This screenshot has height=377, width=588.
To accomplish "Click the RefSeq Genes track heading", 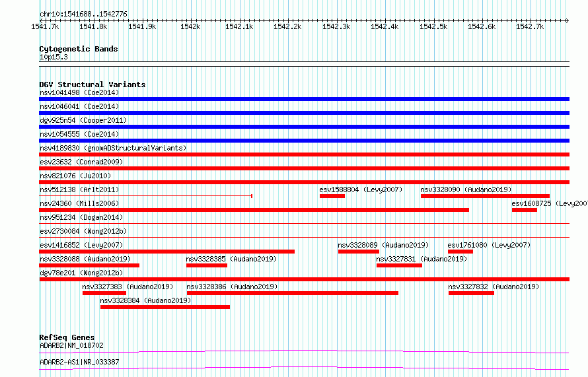I will 67,337.
